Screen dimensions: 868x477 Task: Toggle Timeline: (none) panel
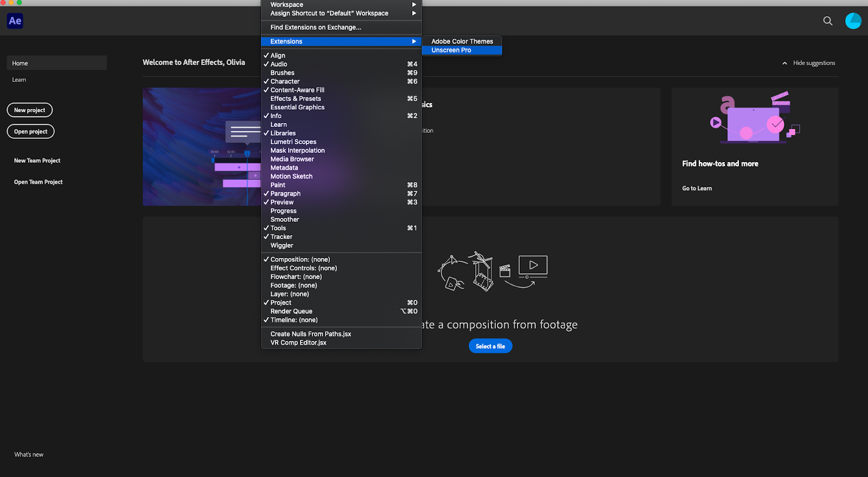(x=341, y=320)
